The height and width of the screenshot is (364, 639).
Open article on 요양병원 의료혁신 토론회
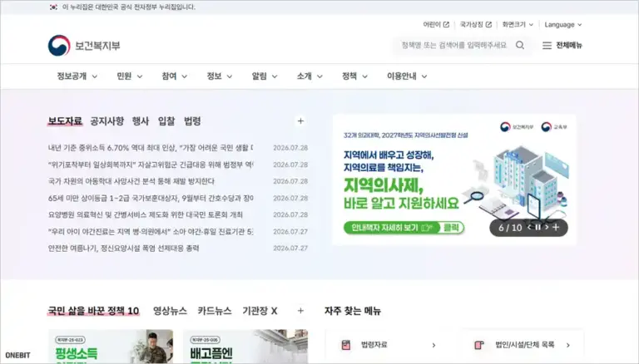145,214
